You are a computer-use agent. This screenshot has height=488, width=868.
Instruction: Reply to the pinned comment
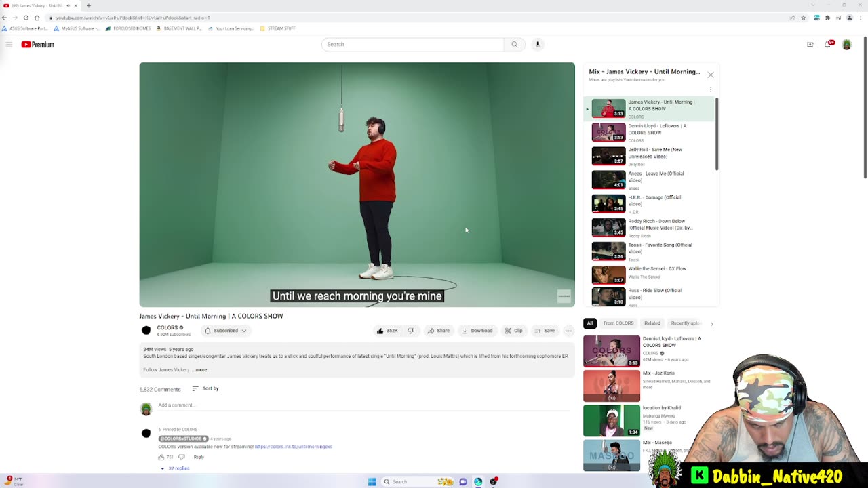coord(199,457)
